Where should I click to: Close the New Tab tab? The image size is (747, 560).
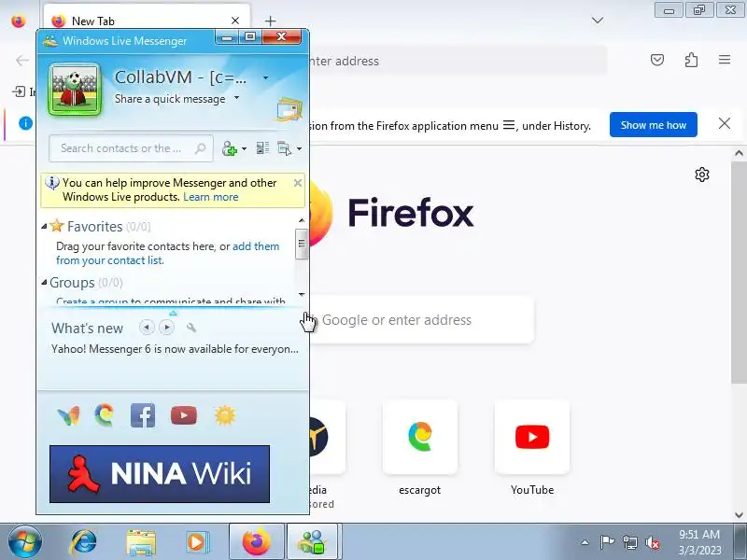pyautogui.click(x=235, y=21)
